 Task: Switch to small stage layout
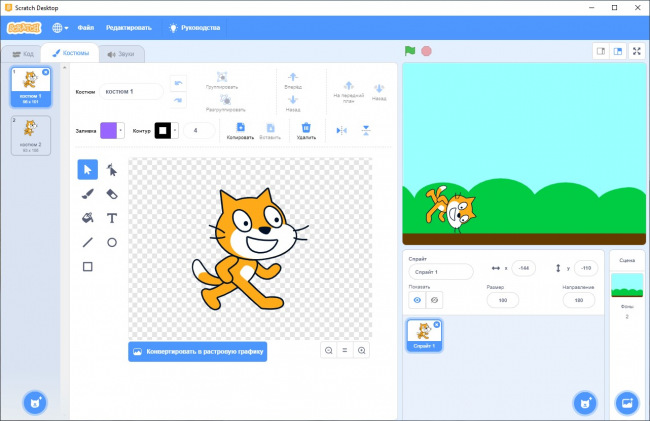601,51
